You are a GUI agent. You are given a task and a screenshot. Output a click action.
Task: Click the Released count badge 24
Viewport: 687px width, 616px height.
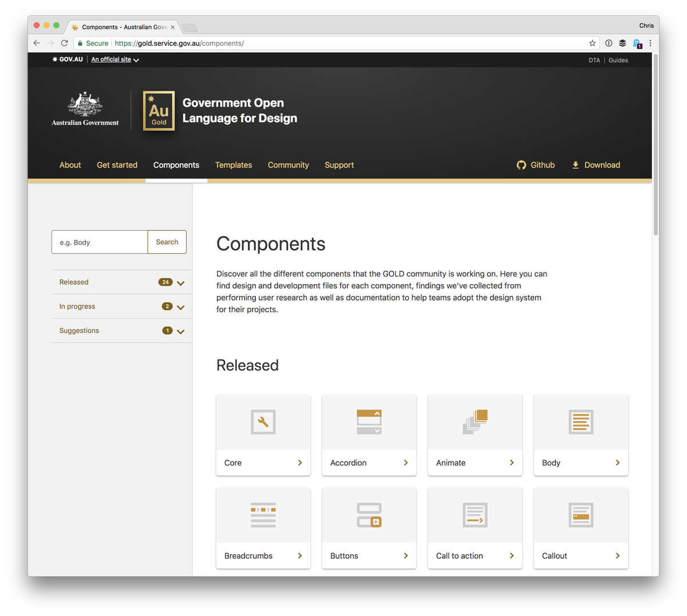click(165, 282)
